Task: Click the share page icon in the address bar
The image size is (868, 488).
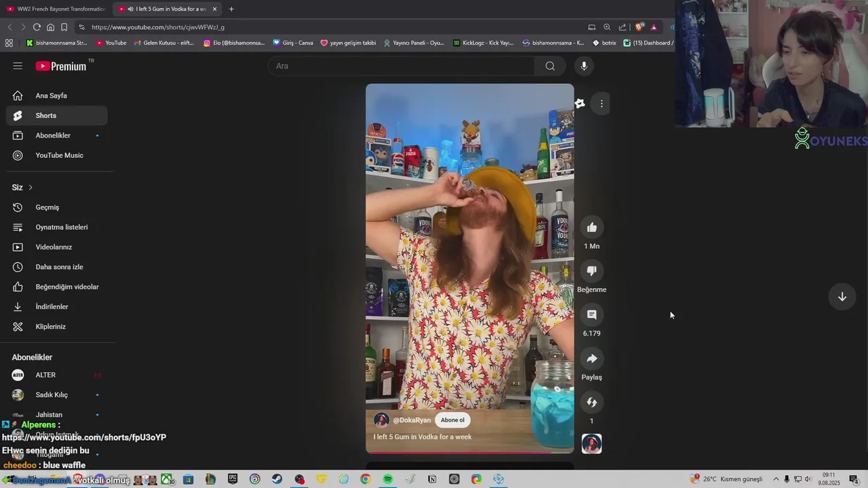Action: 623,27
